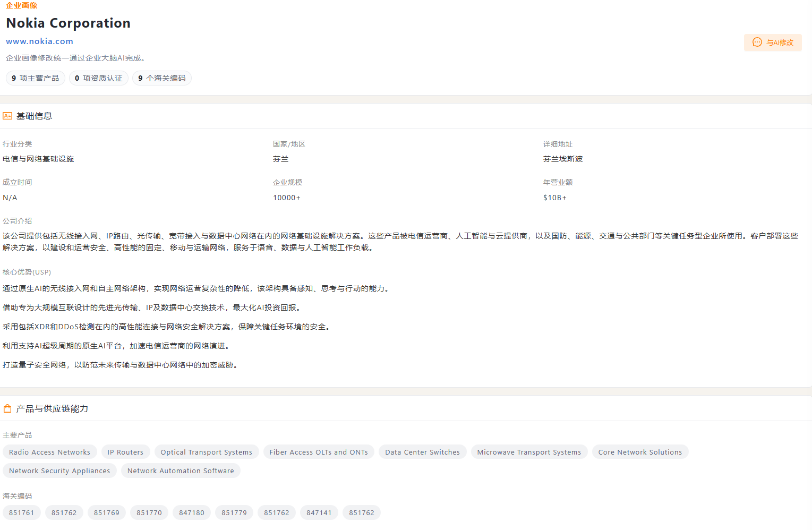Image resolution: width=812 pixels, height=530 pixels.
Task: Click the 与AI修改 button
Action: click(x=773, y=42)
